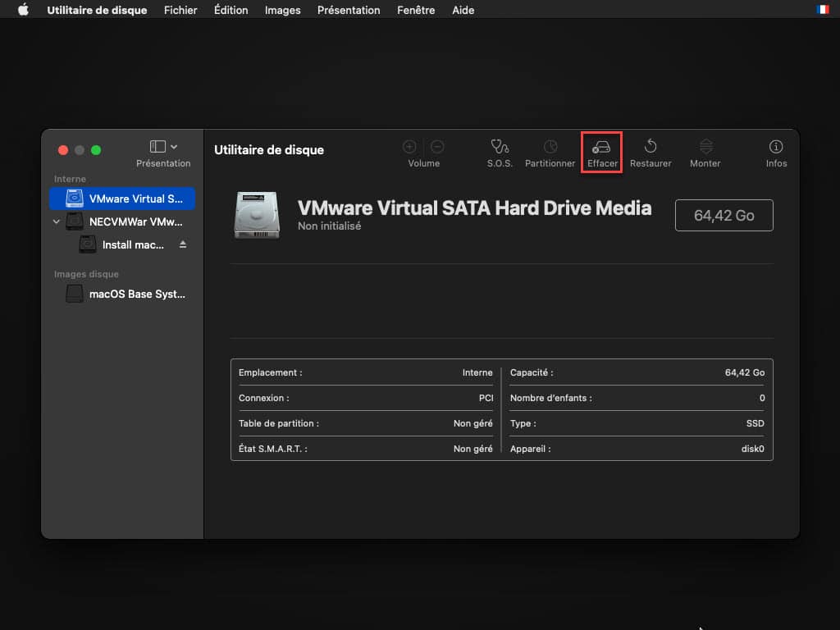This screenshot has width=840, height=630.
Task: Open the Infos panel
Action: [776, 148]
